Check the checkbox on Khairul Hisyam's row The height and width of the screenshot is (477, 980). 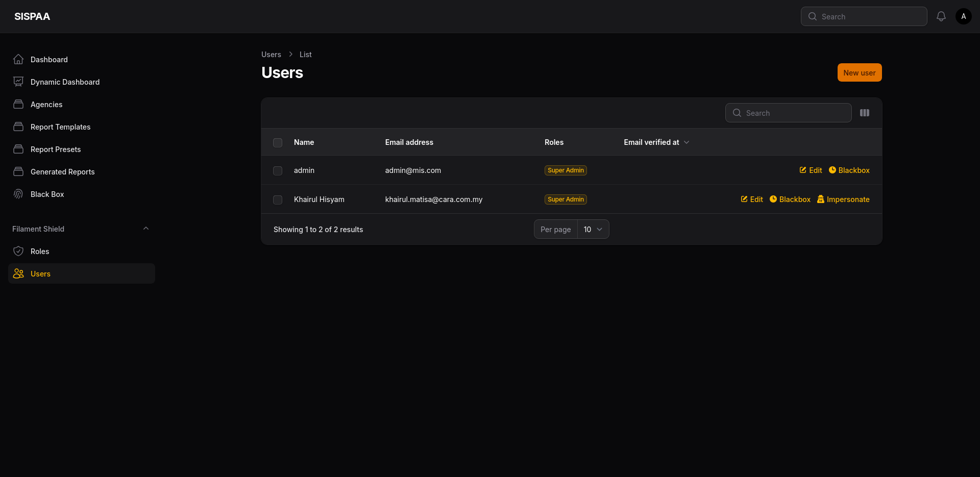click(277, 200)
